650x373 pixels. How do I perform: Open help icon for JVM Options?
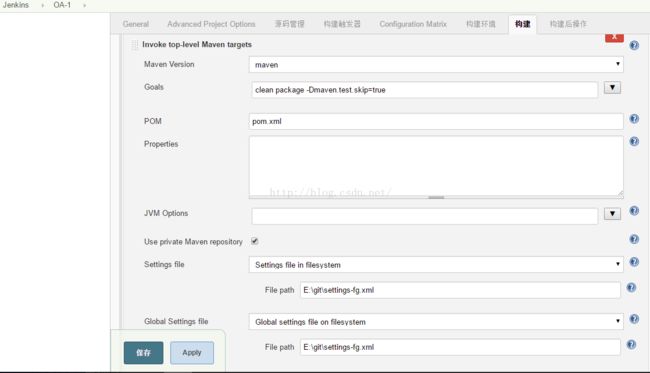point(634,211)
